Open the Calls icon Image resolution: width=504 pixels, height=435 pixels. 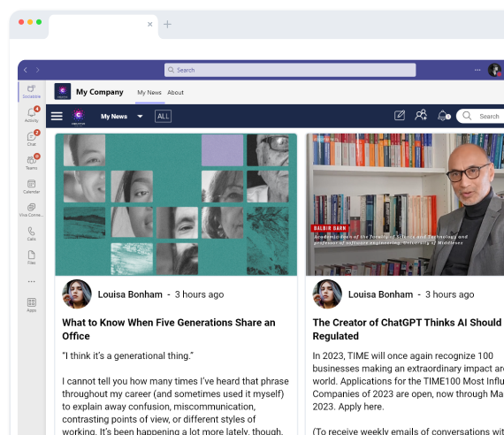coord(32,233)
